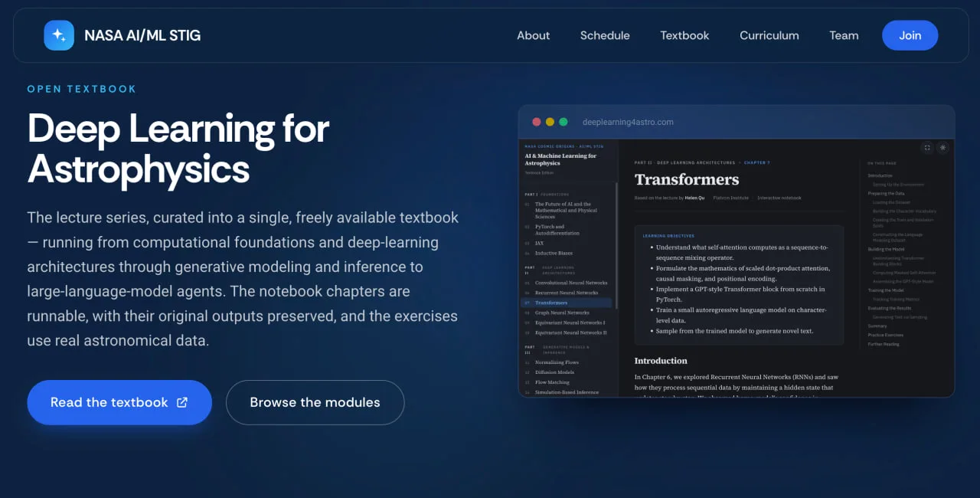This screenshot has width=980, height=498.
Task: Jump to Evaluating the Results section
Action: (888, 308)
